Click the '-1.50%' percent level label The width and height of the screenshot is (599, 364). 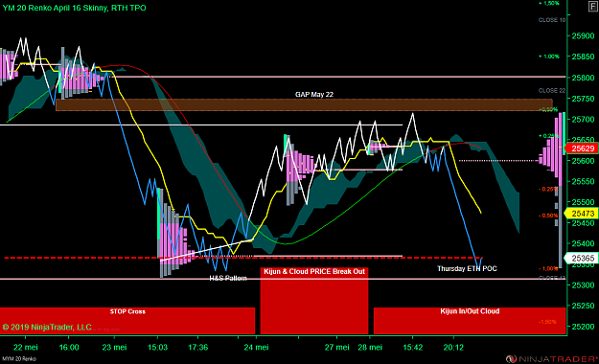tap(548, 322)
